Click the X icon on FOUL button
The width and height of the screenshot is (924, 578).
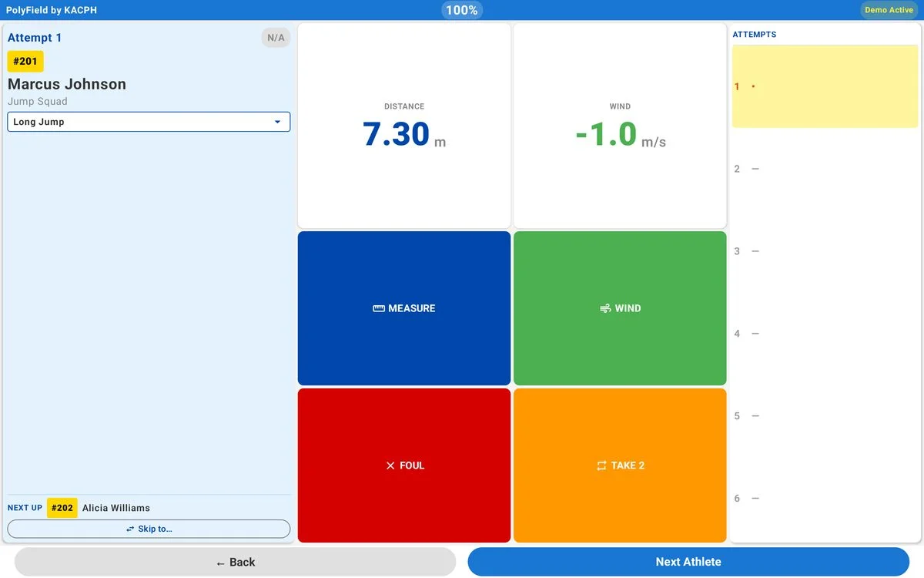pyautogui.click(x=390, y=465)
